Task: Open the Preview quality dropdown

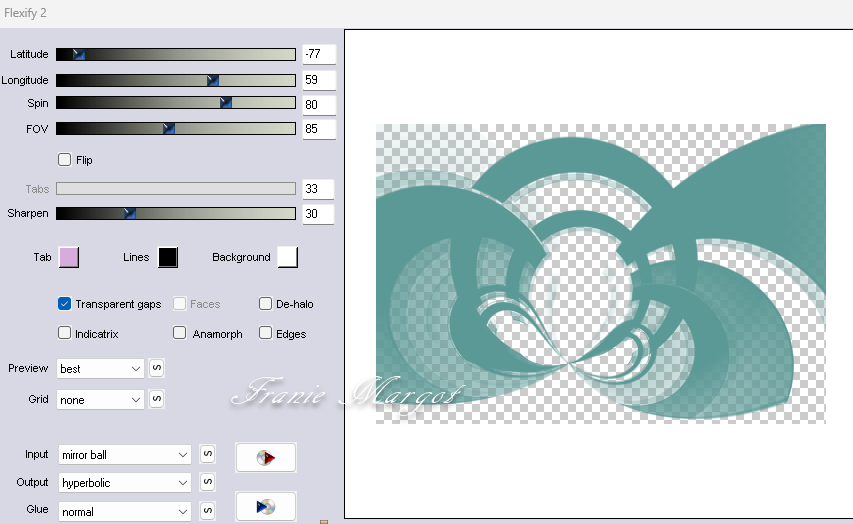Action: [100, 368]
